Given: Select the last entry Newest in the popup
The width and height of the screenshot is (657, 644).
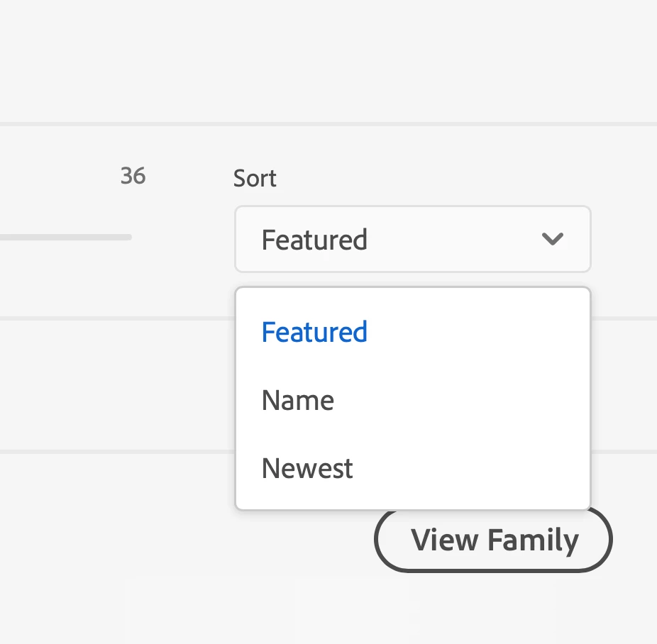Looking at the screenshot, I should 307,469.
